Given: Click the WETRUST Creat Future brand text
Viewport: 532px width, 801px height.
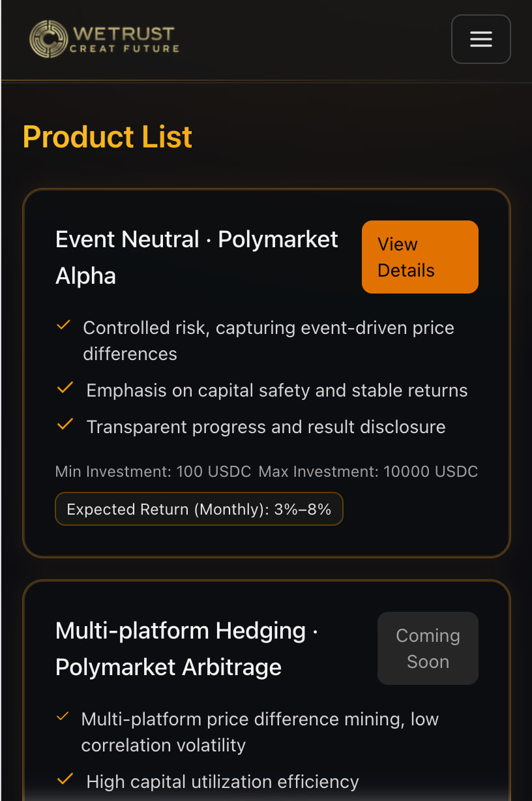Looking at the screenshot, I should click(x=125, y=38).
